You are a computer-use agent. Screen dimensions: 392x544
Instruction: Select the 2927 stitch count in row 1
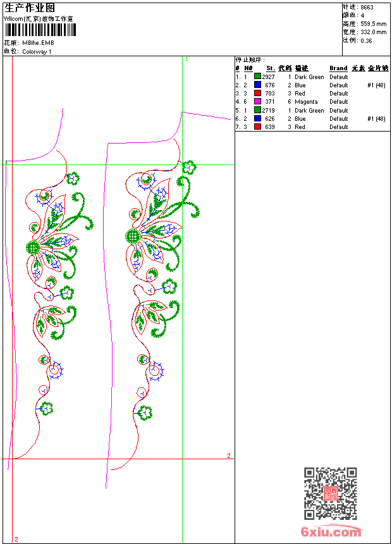269,77
